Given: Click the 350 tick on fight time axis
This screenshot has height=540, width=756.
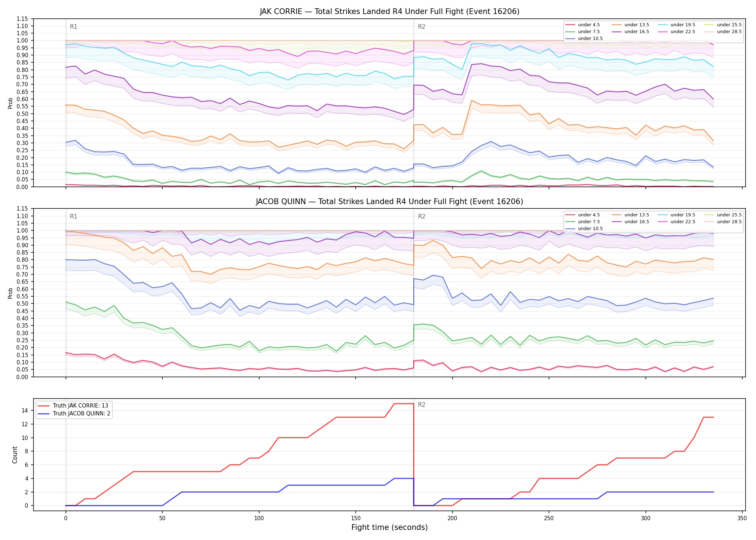Looking at the screenshot, I should pyautogui.click(x=742, y=518).
